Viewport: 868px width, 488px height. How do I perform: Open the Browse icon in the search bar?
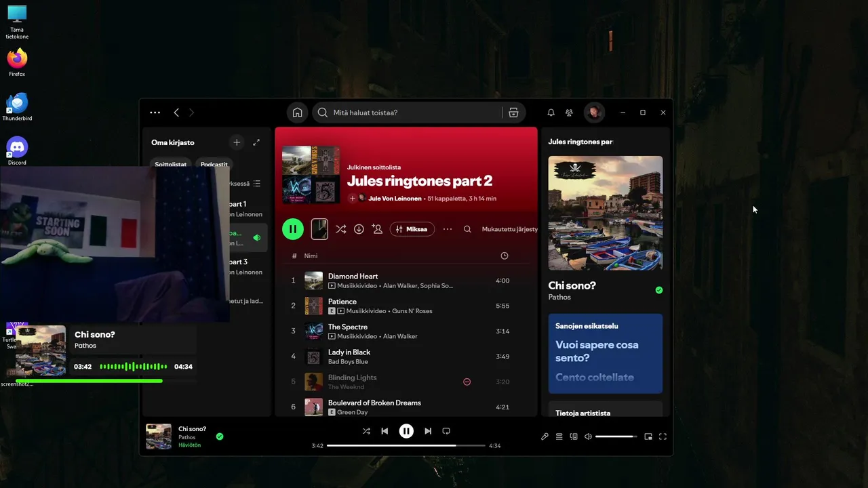click(x=513, y=113)
